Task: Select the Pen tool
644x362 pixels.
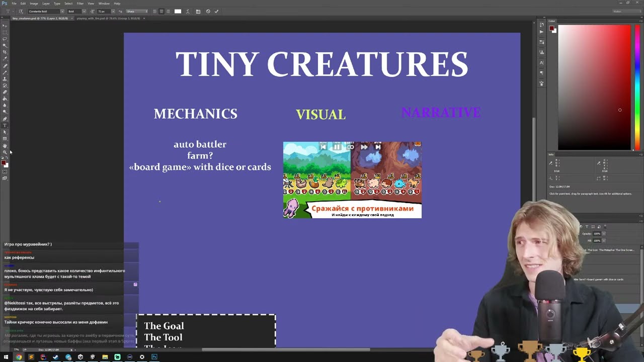Action: pyautogui.click(x=5, y=118)
